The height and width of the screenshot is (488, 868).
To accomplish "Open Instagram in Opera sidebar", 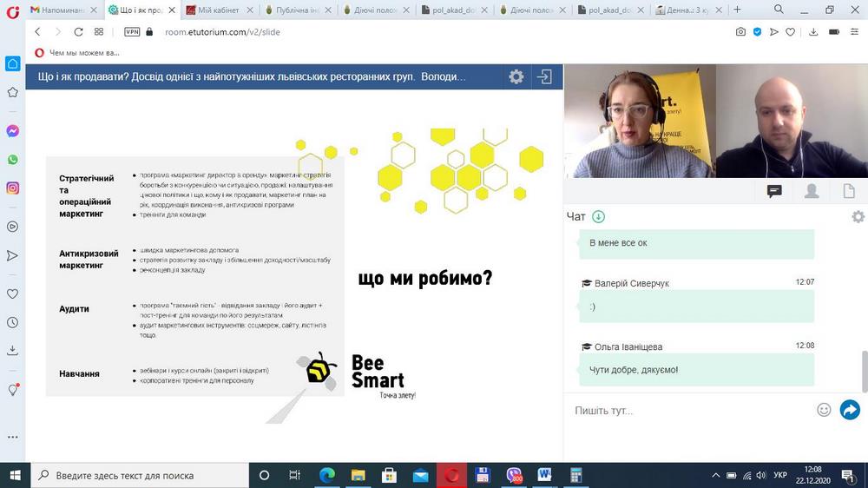I will click(13, 188).
